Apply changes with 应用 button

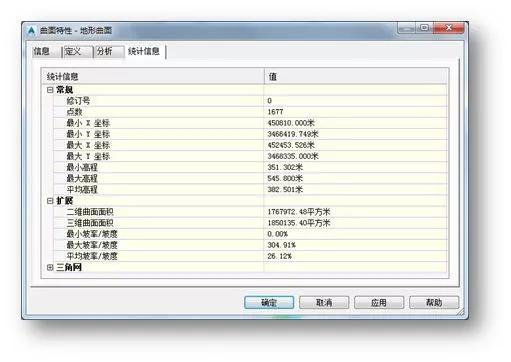click(379, 303)
